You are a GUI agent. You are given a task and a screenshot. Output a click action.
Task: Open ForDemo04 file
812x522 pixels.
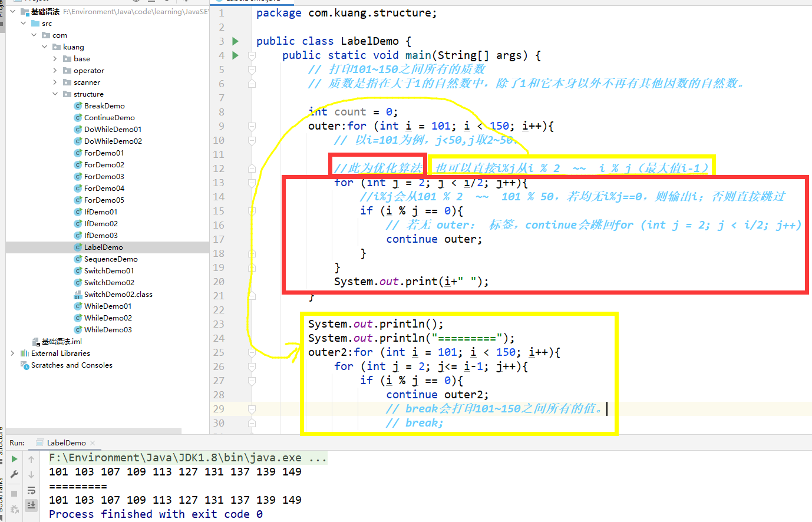pos(104,189)
